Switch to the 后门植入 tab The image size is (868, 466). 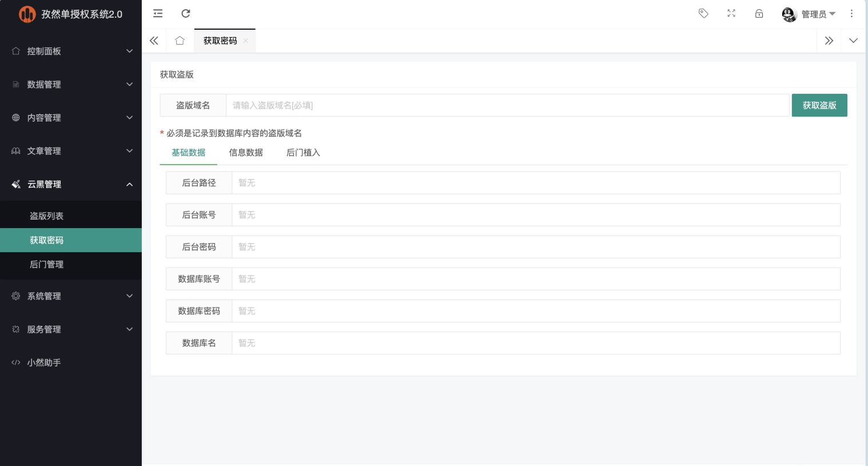click(303, 153)
